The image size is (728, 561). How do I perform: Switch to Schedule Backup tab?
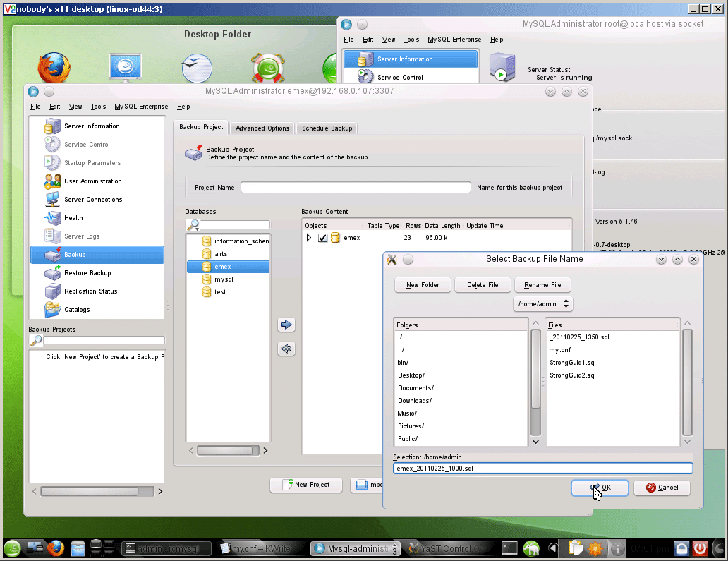tap(327, 128)
